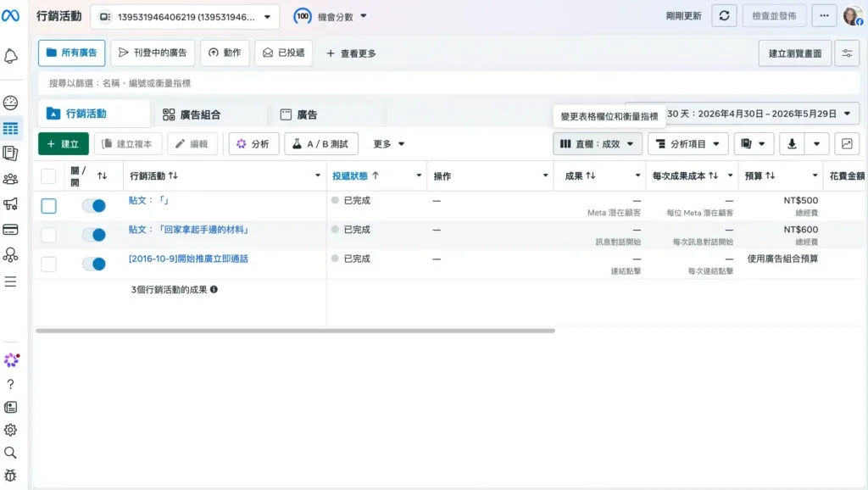Open campaign link [2016-10-9]開始推廣立即通話
The image size is (868, 490).
point(188,259)
